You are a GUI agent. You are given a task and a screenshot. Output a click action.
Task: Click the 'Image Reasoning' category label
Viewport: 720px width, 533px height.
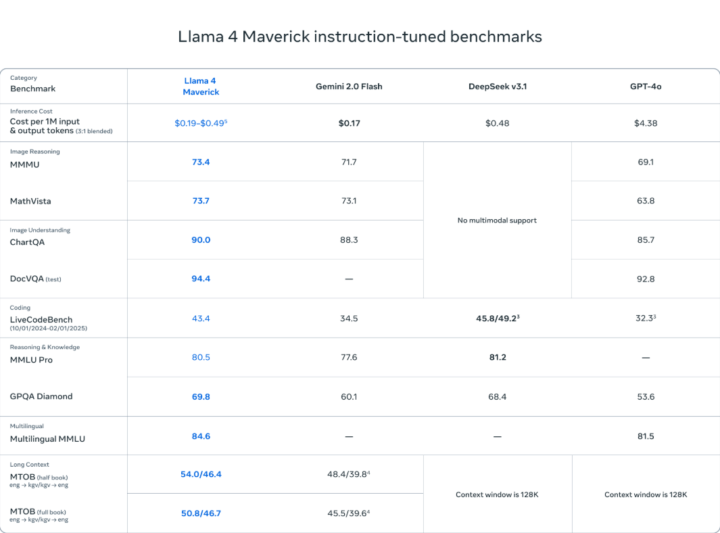(35, 151)
